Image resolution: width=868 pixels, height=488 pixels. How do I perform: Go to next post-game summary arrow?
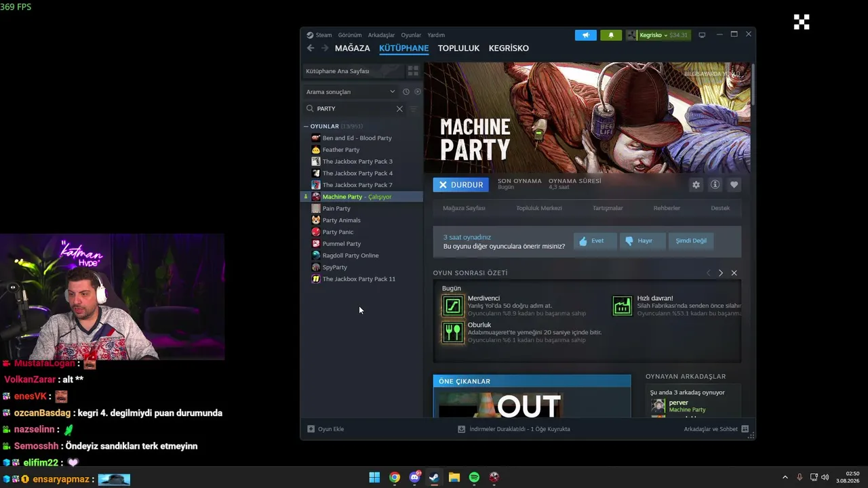click(721, 273)
